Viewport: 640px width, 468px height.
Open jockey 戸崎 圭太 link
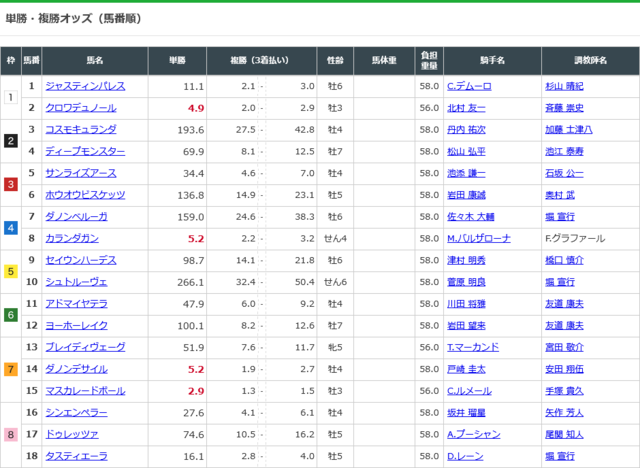tap(467, 369)
